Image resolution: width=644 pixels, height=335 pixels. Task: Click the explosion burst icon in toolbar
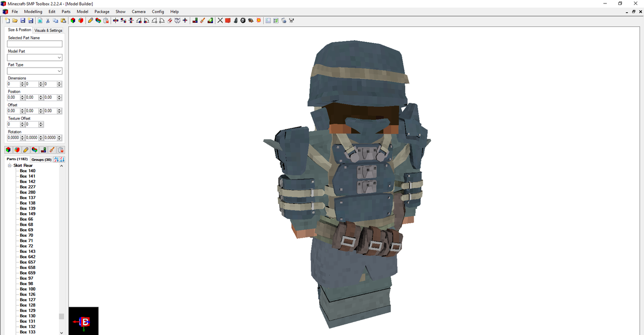pos(259,21)
